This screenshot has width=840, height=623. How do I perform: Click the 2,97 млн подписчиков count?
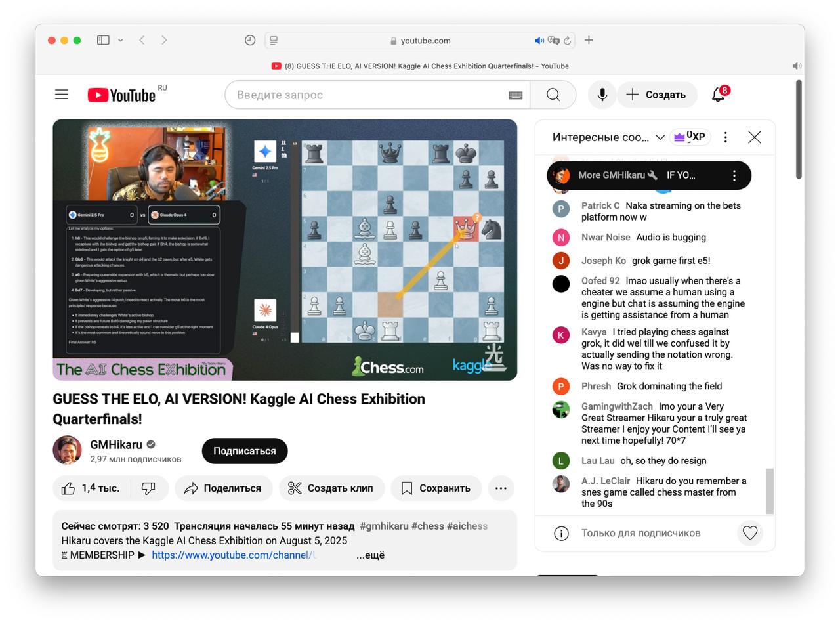(136, 459)
